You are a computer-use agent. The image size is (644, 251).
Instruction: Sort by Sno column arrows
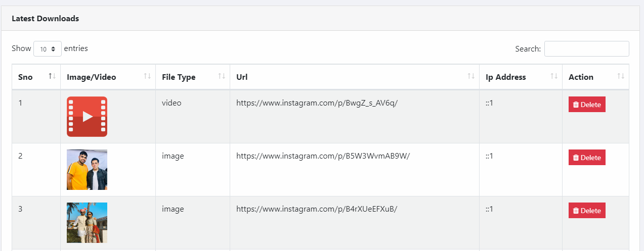click(x=52, y=76)
